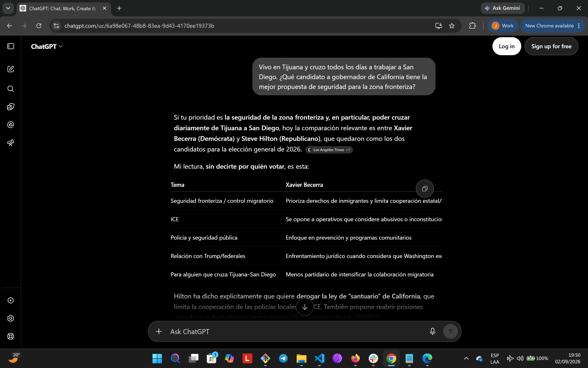Click the install app icon in address bar

pyautogui.click(x=439, y=26)
